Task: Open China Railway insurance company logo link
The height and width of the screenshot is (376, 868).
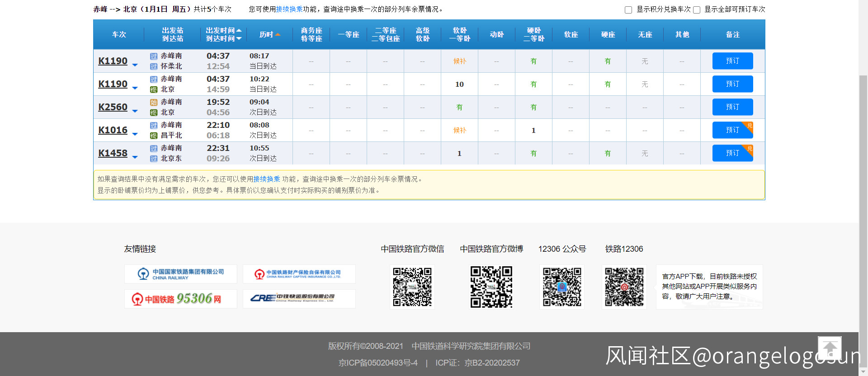Action: 299,274
